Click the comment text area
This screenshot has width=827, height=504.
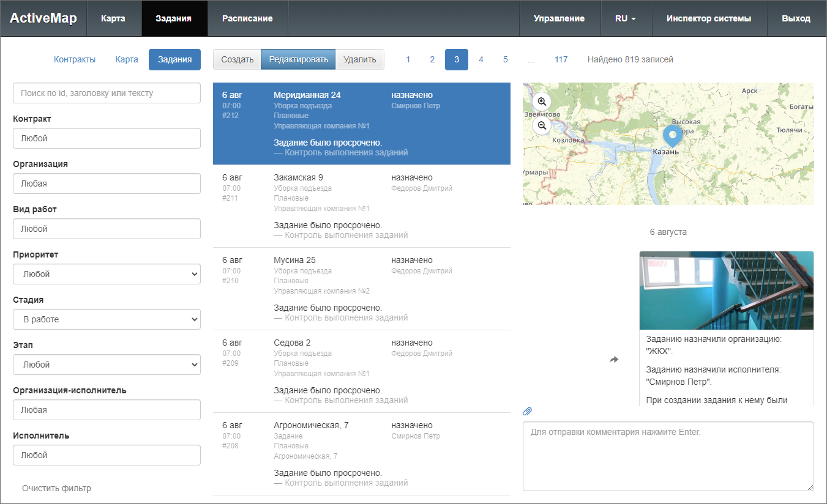(x=668, y=456)
